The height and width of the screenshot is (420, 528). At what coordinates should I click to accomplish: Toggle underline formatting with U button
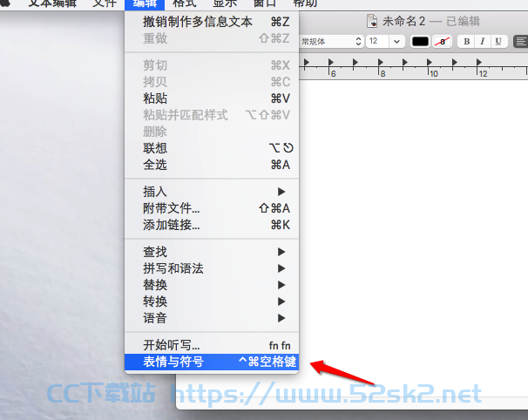pyautogui.click(x=498, y=42)
